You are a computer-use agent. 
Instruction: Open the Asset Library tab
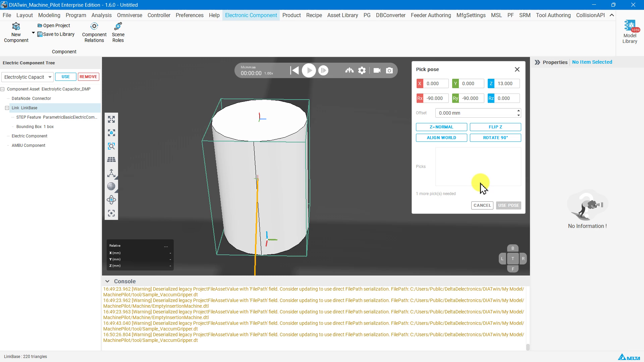click(x=342, y=15)
